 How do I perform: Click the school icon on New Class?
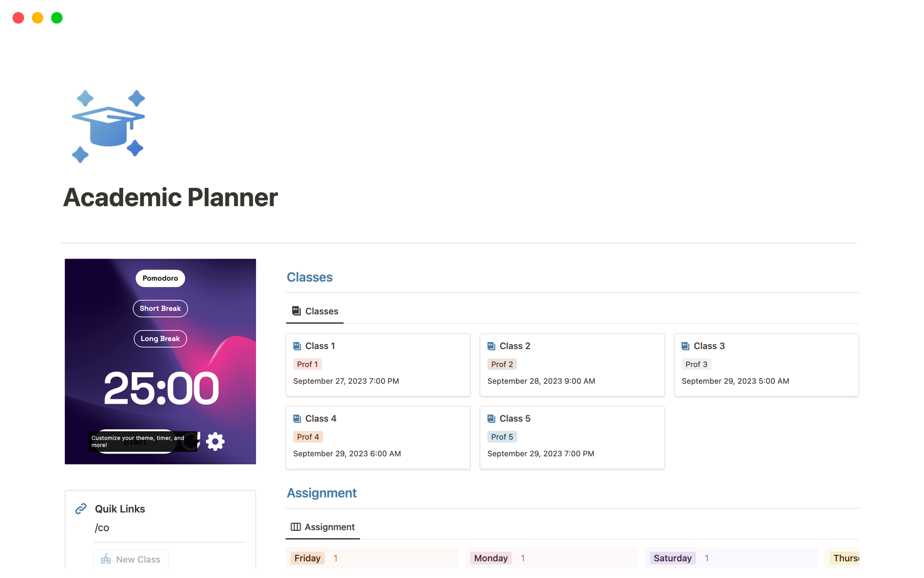[105, 559]
